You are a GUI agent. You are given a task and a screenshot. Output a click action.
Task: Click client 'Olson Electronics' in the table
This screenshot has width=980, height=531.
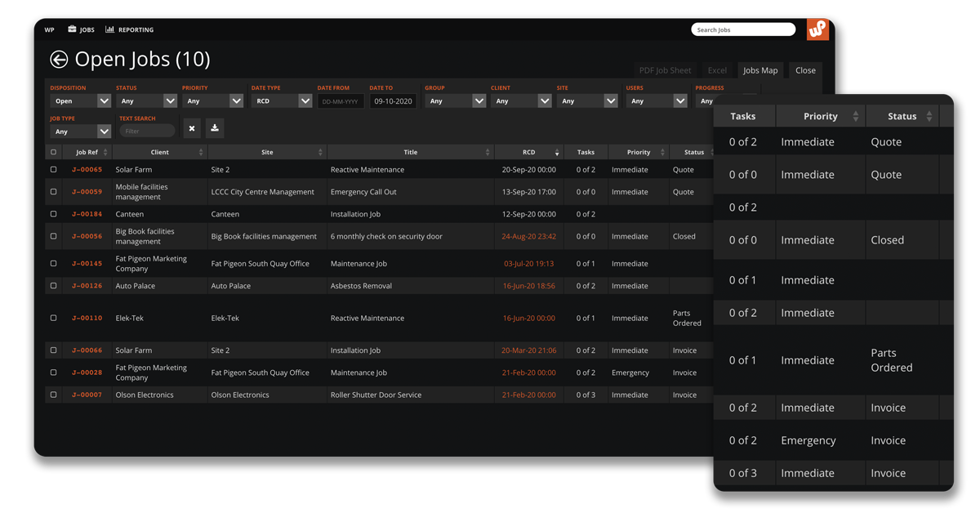click(x=145, y=395)
